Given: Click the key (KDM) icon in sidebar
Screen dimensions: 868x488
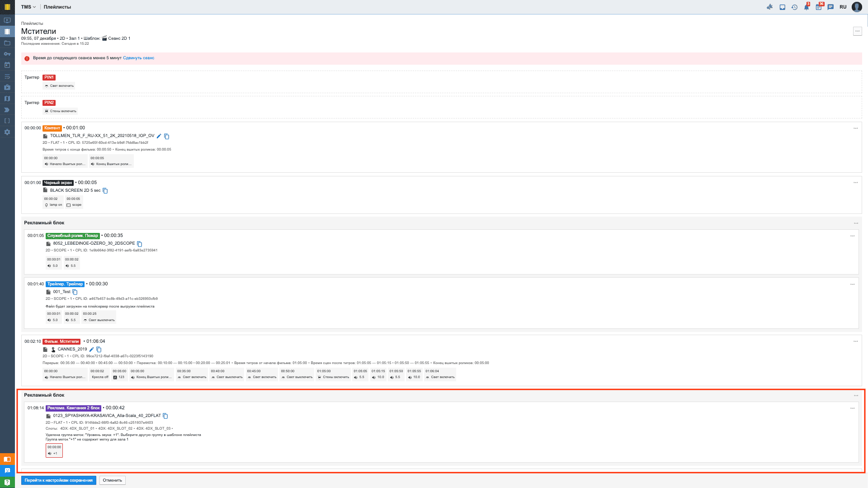Looking at the screenshot, I should tap(7, 54).
